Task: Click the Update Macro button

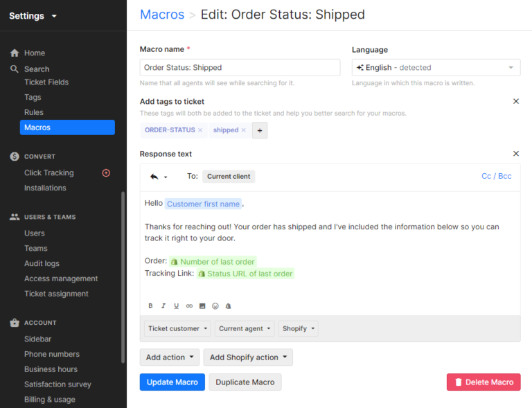Action: click(x=172, y=382)
